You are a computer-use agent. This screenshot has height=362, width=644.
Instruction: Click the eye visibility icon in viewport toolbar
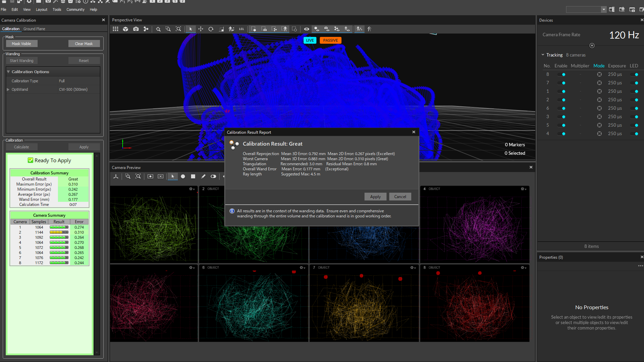pos(306,29)
